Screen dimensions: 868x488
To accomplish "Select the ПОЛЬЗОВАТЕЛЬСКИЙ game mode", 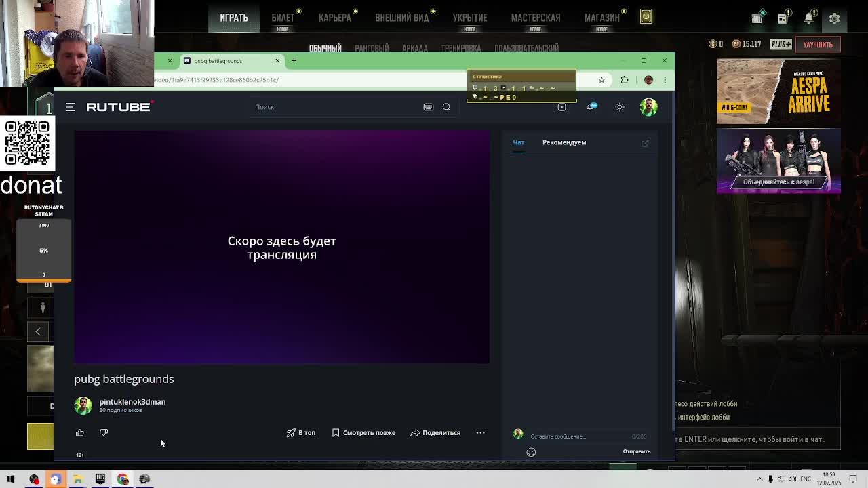I will 527,48.
